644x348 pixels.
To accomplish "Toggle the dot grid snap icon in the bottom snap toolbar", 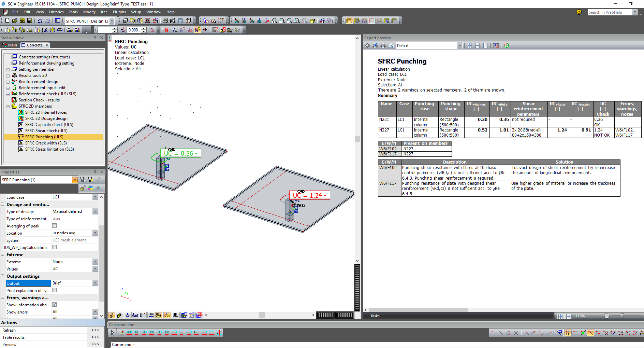I will (568, 333).
